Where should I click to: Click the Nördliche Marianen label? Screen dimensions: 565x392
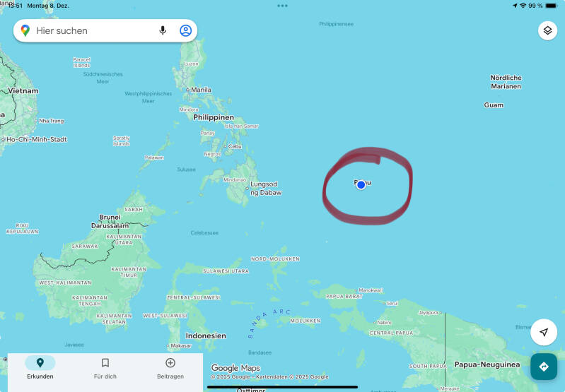pos(506,82)
